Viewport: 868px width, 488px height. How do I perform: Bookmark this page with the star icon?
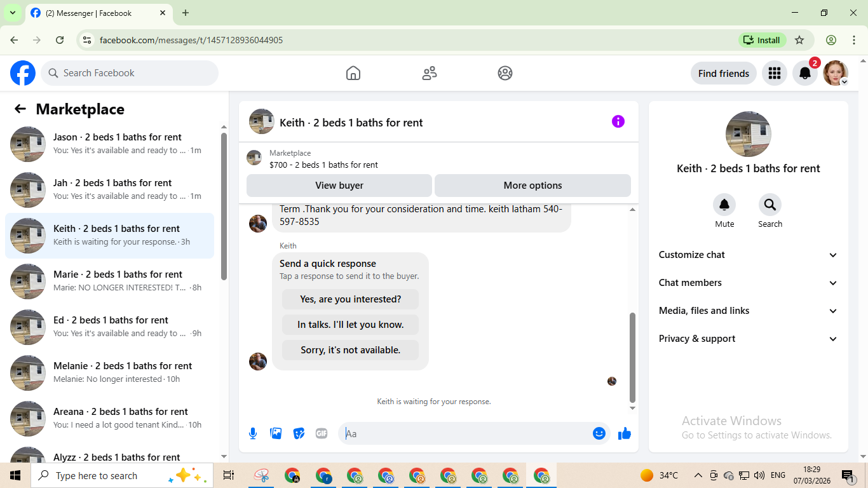[799, 40]
